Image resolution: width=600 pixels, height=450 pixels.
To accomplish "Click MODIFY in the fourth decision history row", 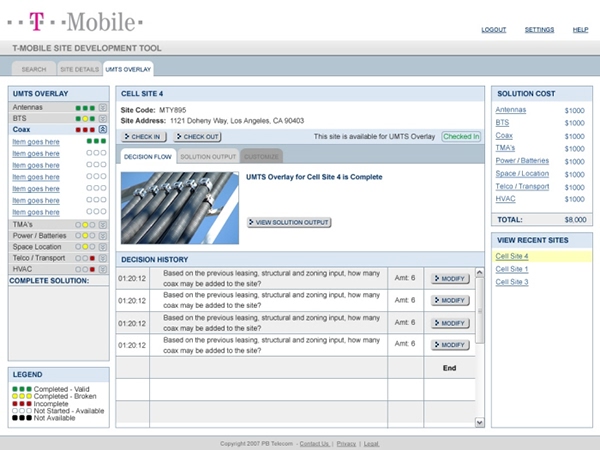I will click(450, 345).
